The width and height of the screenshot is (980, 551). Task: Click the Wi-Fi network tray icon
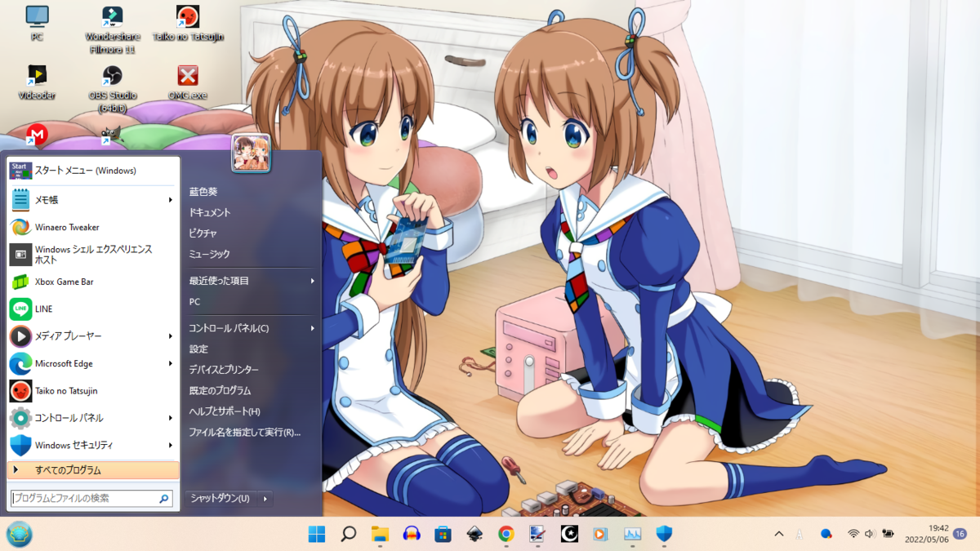(853, 534)
